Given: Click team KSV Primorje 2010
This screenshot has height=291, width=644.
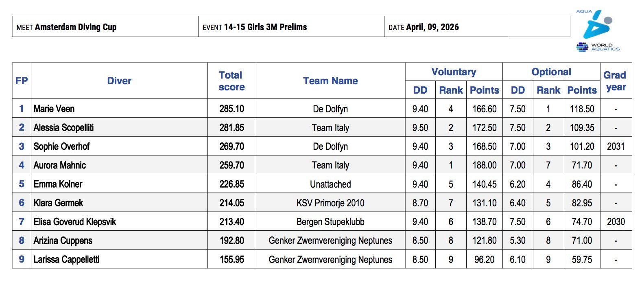Looking at the screenshot, I should [330, 203].
